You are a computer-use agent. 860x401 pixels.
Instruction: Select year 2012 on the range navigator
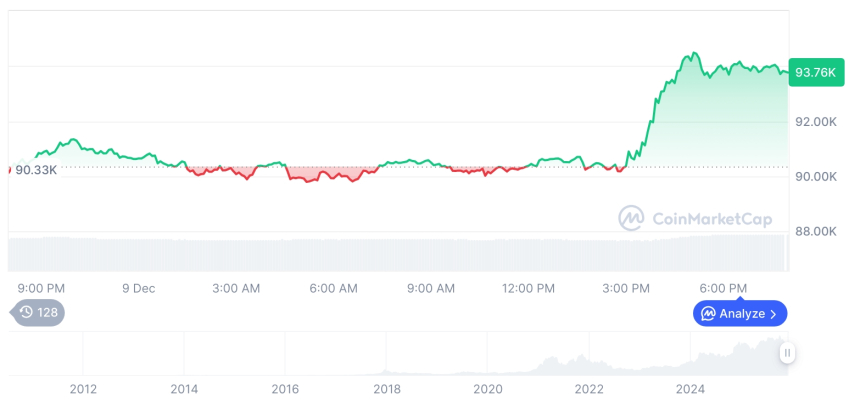(x=83, y=389)
